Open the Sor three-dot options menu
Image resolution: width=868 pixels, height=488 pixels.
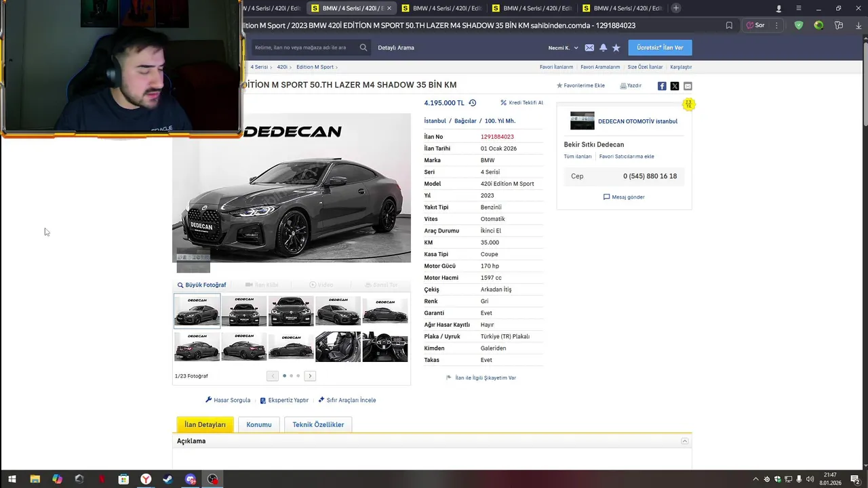tap(776, 25)
